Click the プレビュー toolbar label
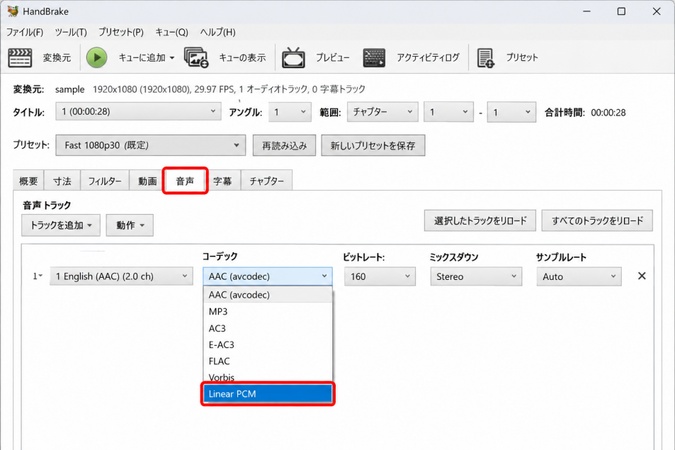The height and width of the screenshot is (450, 675). pos(333,58)
